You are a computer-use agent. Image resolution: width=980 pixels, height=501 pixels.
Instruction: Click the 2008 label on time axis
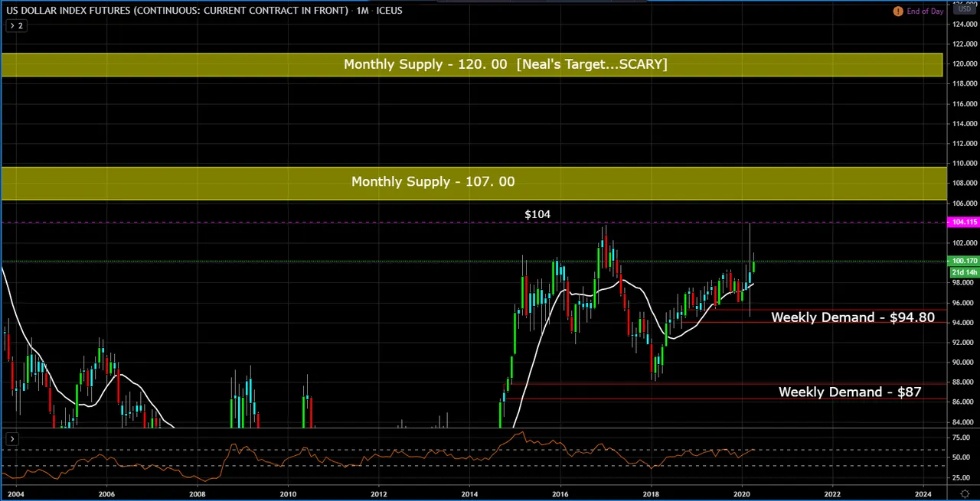(197, 494)
